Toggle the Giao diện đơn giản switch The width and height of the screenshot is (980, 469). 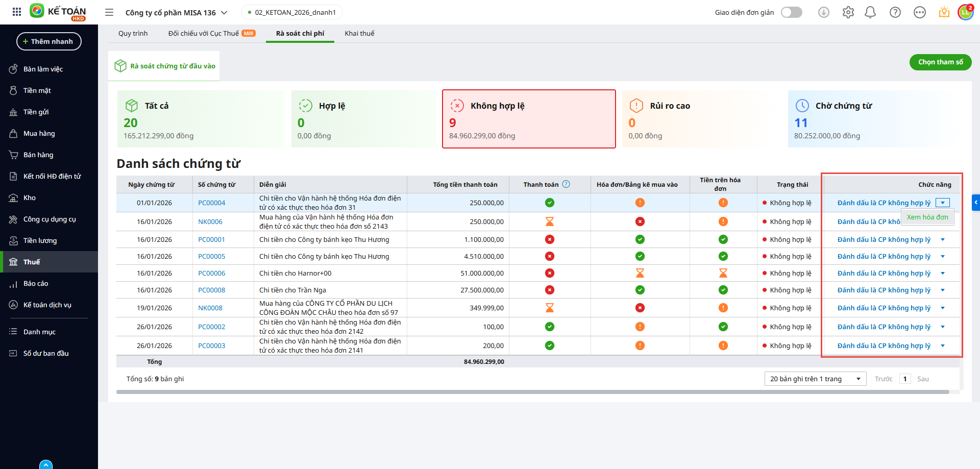pyautogui.click(x=792, y=12)
